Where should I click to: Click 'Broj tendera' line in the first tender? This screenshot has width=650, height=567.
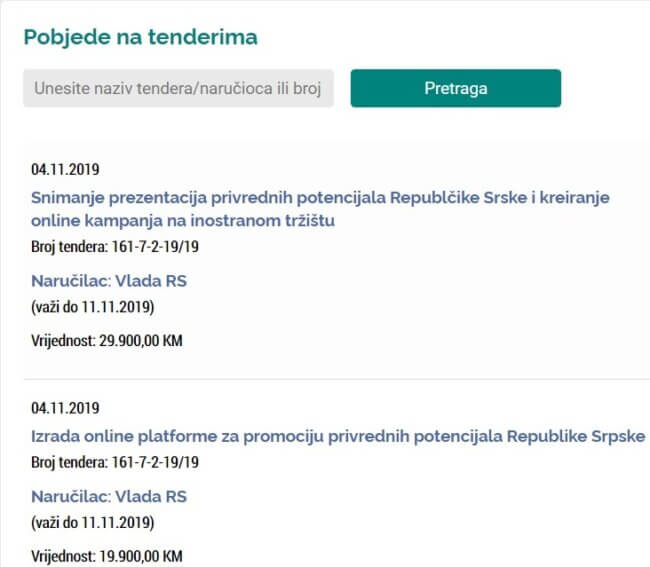coord(115,246)
